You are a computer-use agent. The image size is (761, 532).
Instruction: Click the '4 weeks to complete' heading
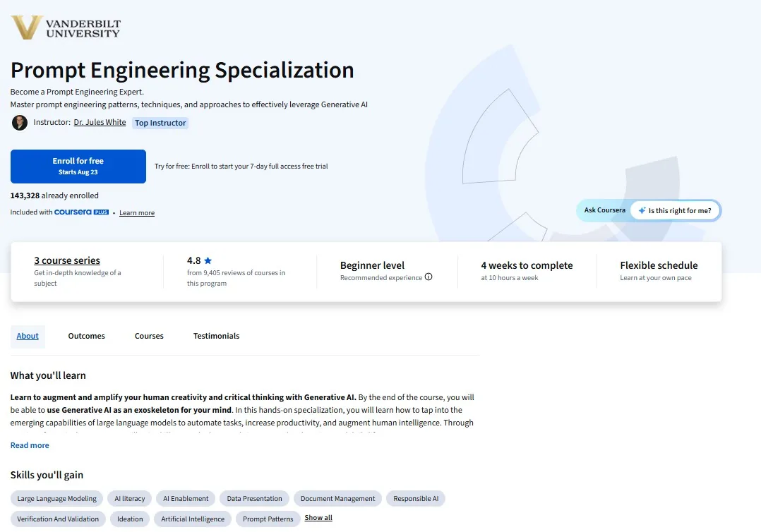tap(527, 265)
